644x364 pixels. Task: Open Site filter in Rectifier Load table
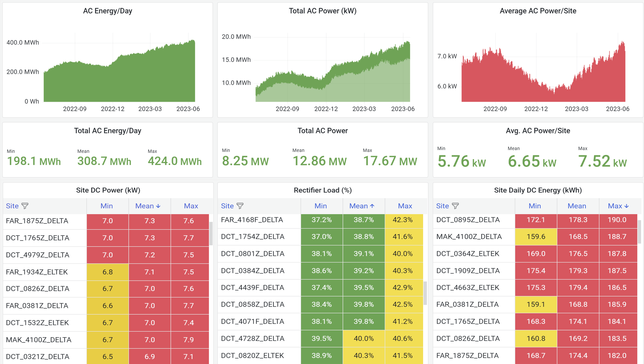(240, 206)
